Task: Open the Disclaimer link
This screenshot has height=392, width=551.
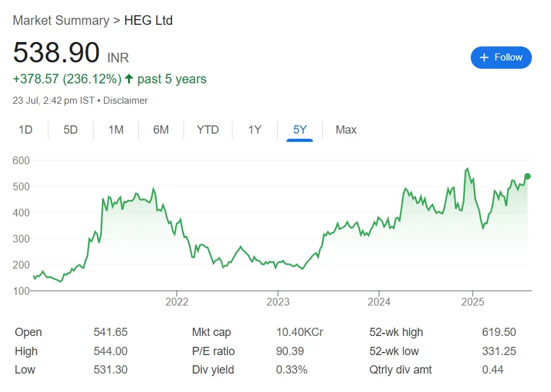Action: click(x=125, y=101)
